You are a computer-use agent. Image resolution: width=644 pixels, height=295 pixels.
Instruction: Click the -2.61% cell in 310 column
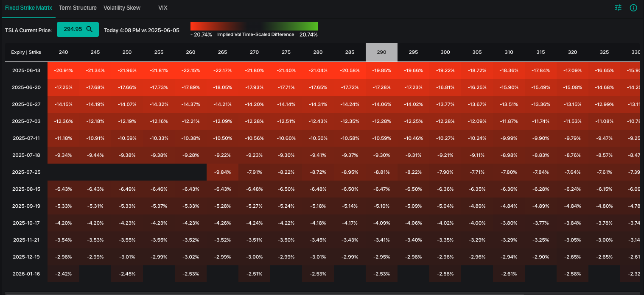(x=509, y=274)
